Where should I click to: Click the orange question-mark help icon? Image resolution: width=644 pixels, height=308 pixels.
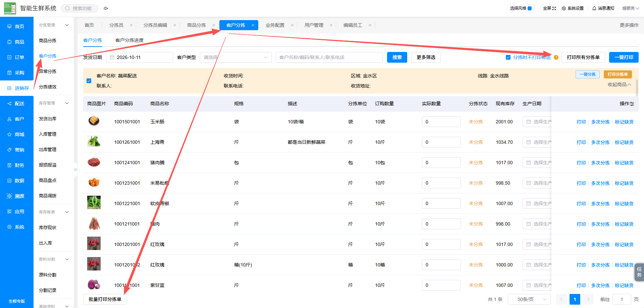pyautogui.click(x=556, y=57)
